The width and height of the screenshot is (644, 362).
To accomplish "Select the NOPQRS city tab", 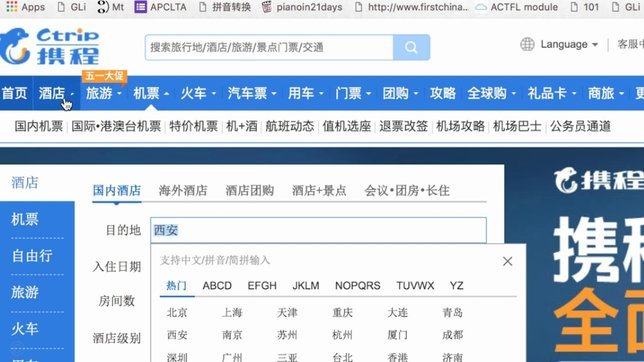I will [358, 286].
